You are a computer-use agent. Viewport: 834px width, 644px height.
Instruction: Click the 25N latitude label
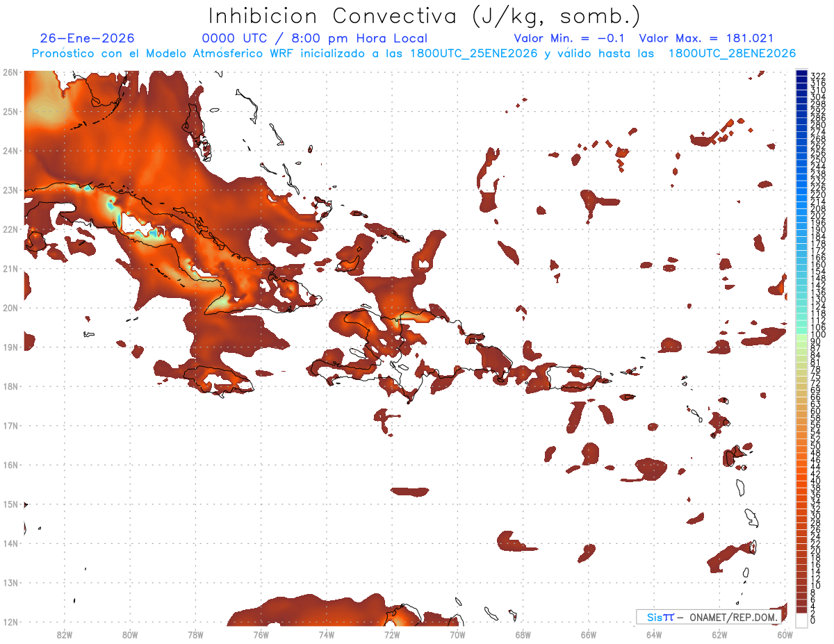coord(10,111)
